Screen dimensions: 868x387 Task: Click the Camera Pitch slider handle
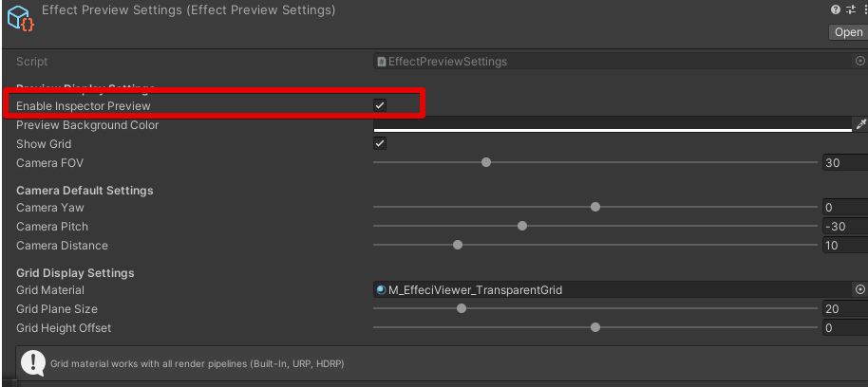(522, 227)
